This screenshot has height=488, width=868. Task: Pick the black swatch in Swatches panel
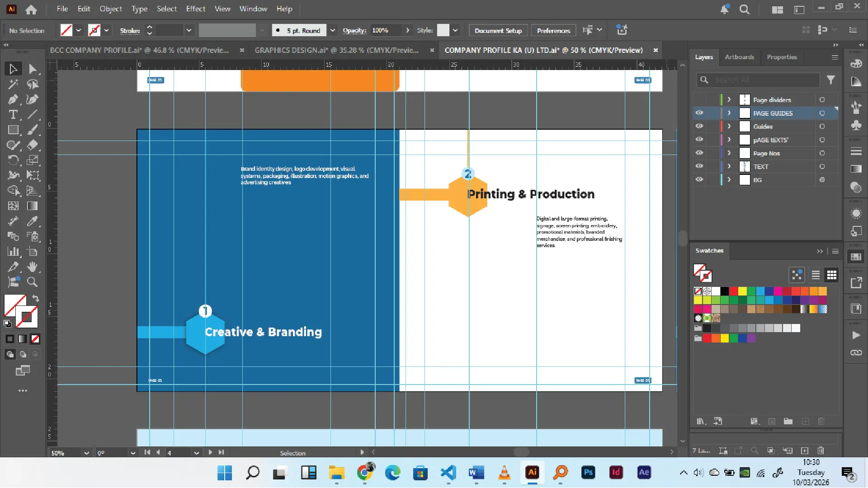click(x=725, y=291)
